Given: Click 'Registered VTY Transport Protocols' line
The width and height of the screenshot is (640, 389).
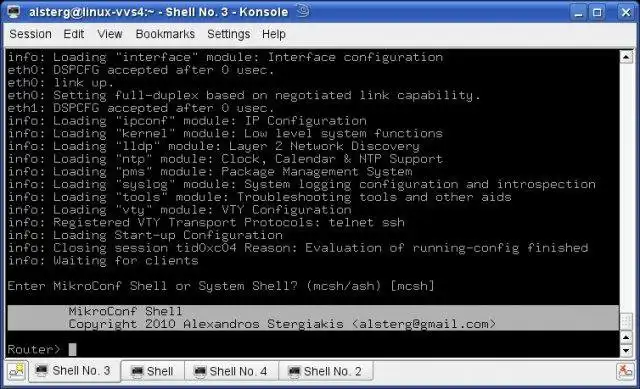Looking at the screenshot, I should point(206,222).
